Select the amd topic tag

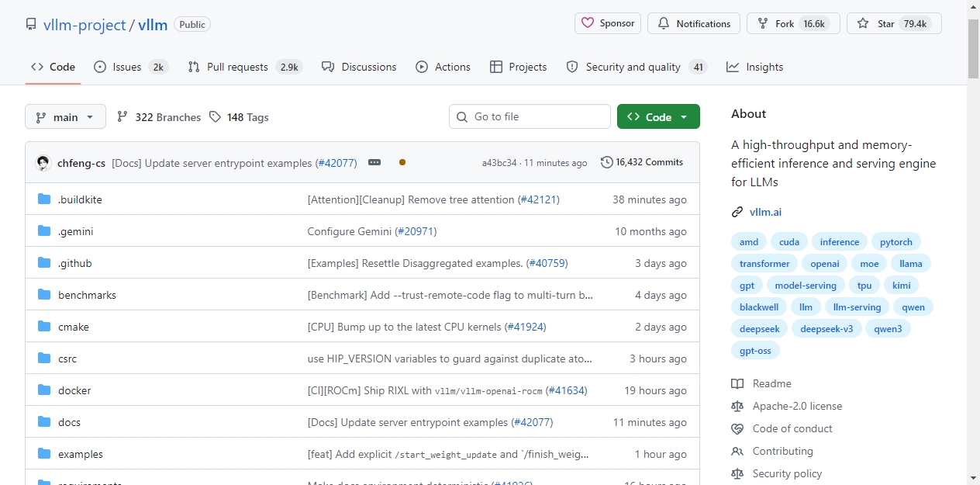tap(749, 241)
